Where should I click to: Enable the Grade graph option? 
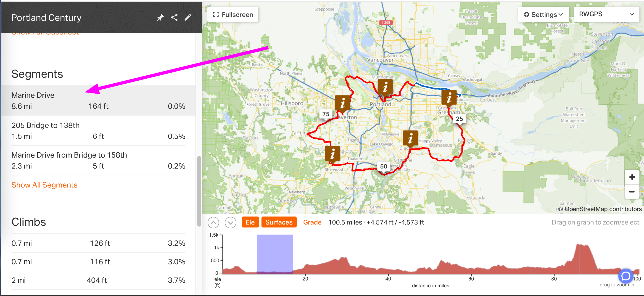(x=312, y=222)
